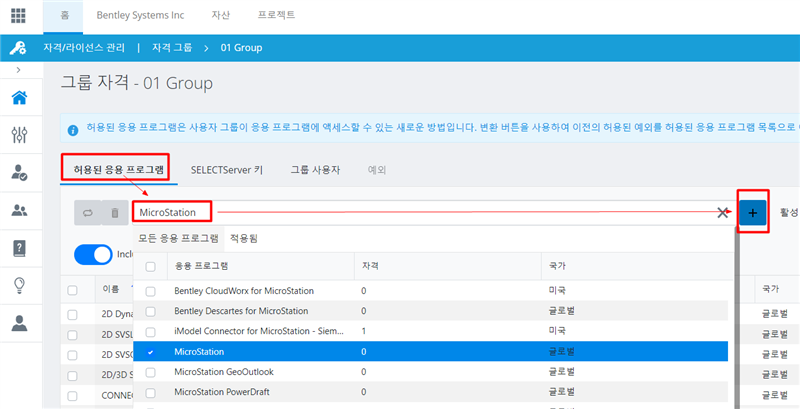Check the 2D SVSL row checkbox
Viewport: 800px width, 409px height.
tap(72, 335)
